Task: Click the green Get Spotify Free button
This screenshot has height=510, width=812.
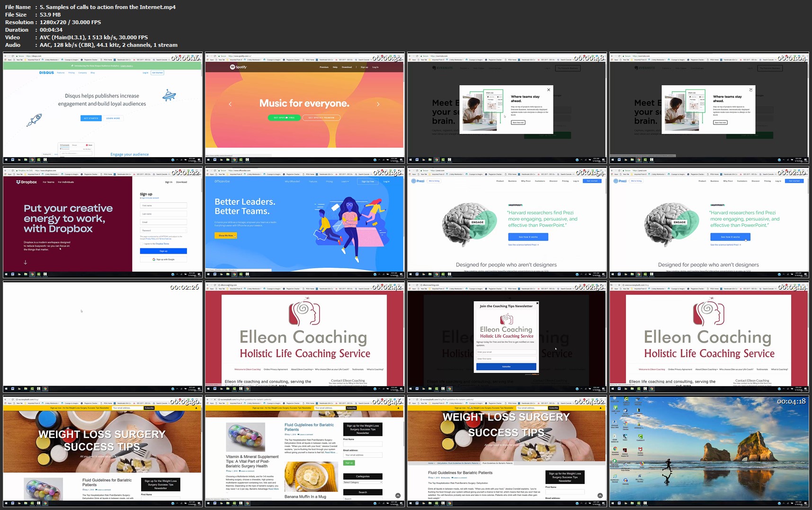Action: click(284, 118)
